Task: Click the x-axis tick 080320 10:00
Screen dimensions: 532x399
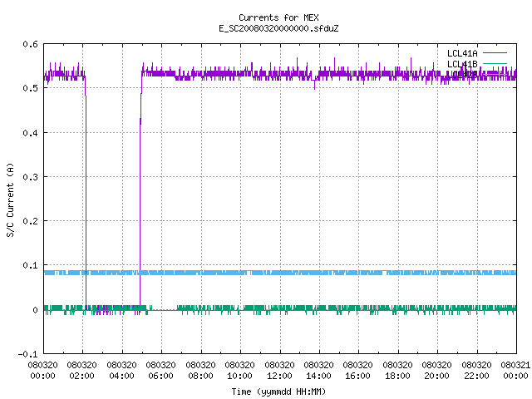Action: (240, 370)
